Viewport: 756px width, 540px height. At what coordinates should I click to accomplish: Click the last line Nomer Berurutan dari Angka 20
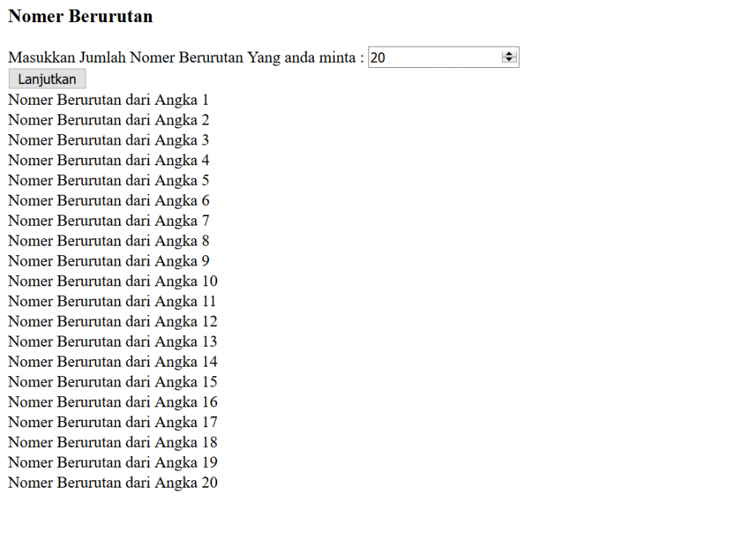coord(112,482)
